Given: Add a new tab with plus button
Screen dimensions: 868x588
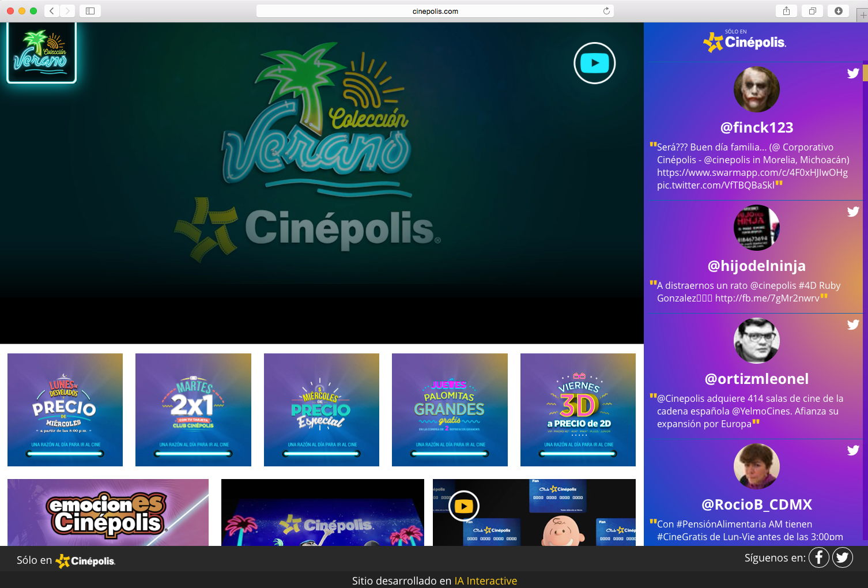Looking at the screenshot, I should click(x=863, y=16).
